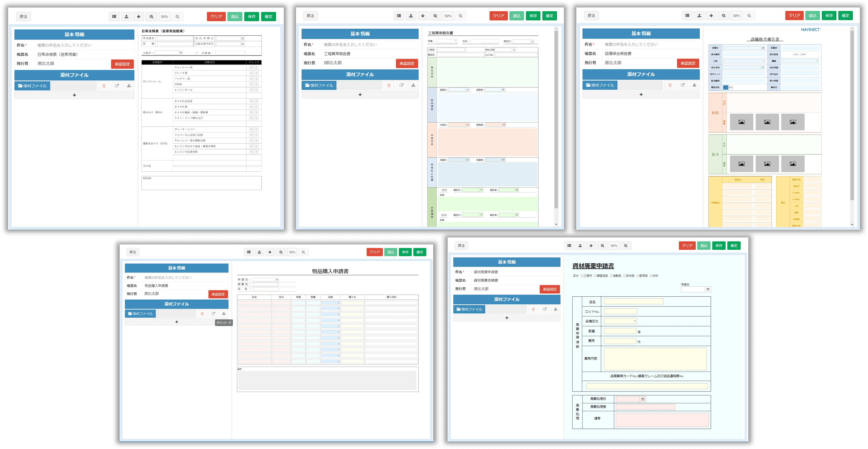Click list view icon in 物品購入申請書 window
The height and width of the screenshot is (449, 868).
coord(249,252)
